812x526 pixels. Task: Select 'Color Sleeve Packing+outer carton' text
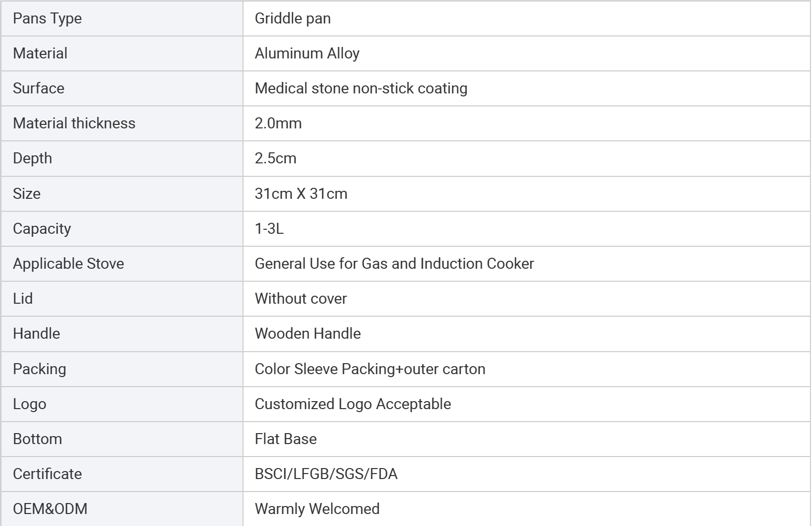click(x=370, y=369)
